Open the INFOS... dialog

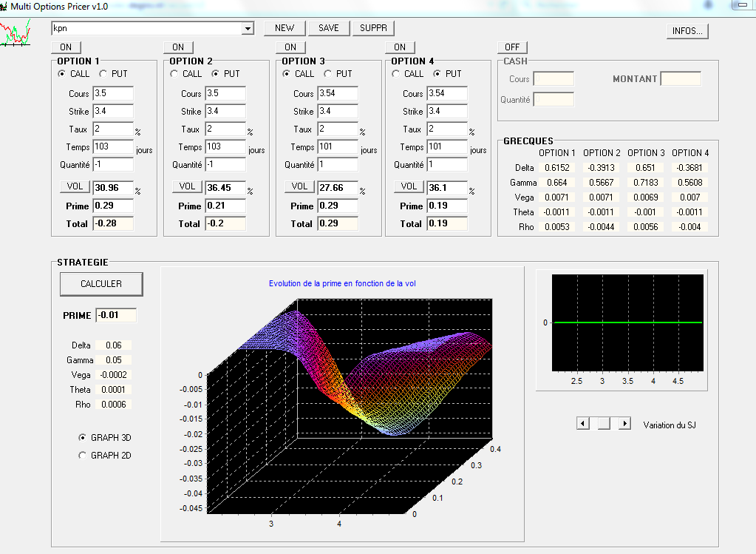click(x=688, y=31)
